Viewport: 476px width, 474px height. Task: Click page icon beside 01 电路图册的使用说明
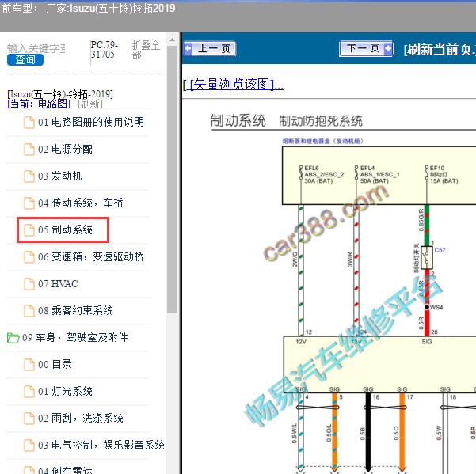point(29,123)
